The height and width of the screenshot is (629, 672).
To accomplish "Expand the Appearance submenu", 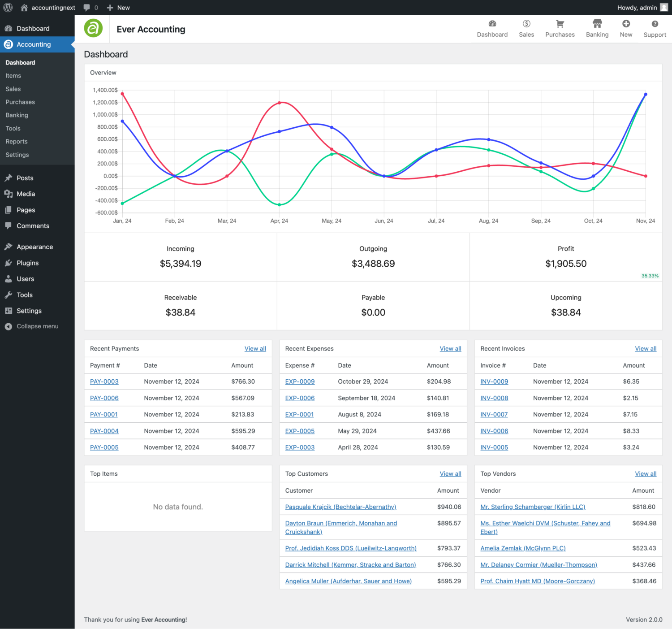I will click(34, 247).
